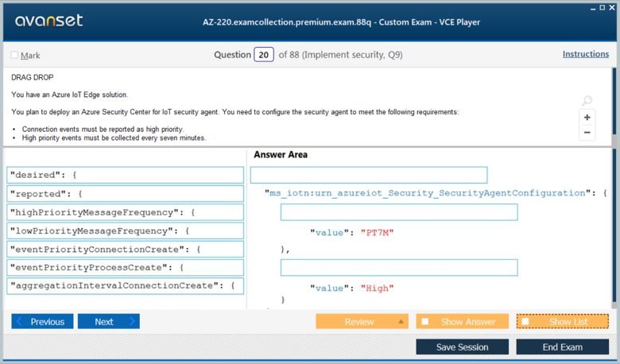Toggle the Show Answer checkbox

click(x=425, y=321)
